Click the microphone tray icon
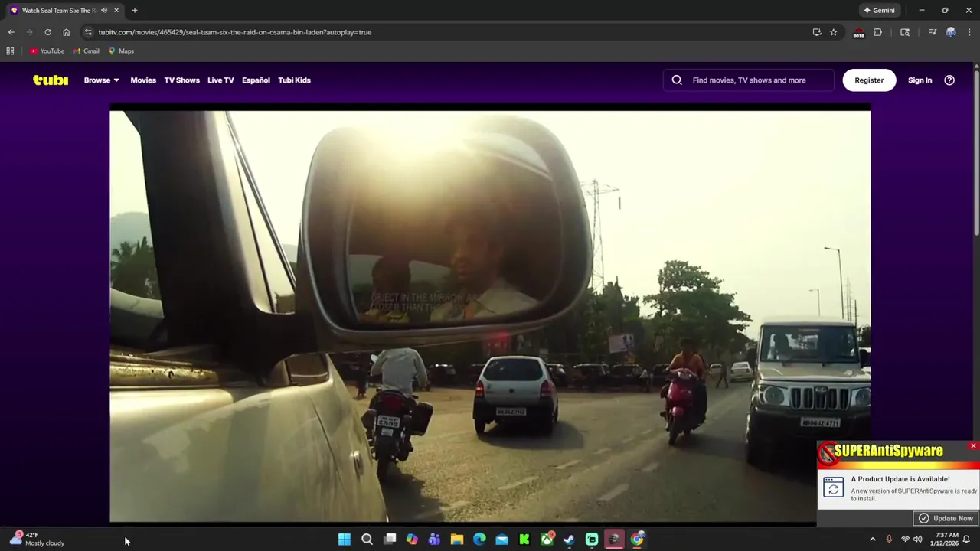Screen dimensions: 980x551 click(889, 540)
